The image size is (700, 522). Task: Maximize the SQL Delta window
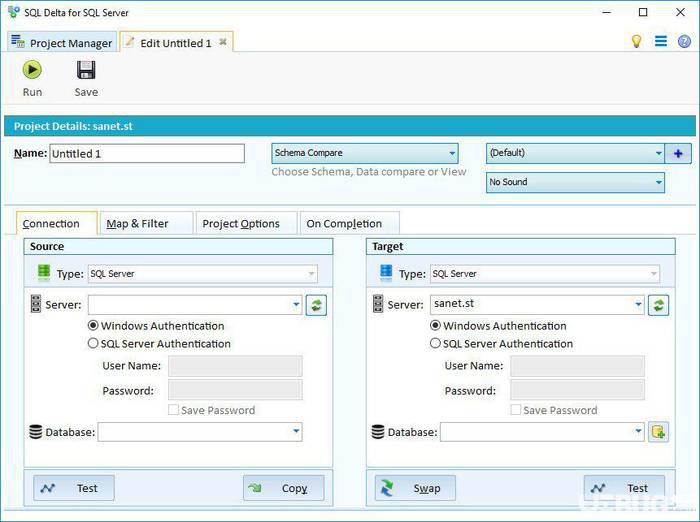pyautogui.click(x=643, y=12)
